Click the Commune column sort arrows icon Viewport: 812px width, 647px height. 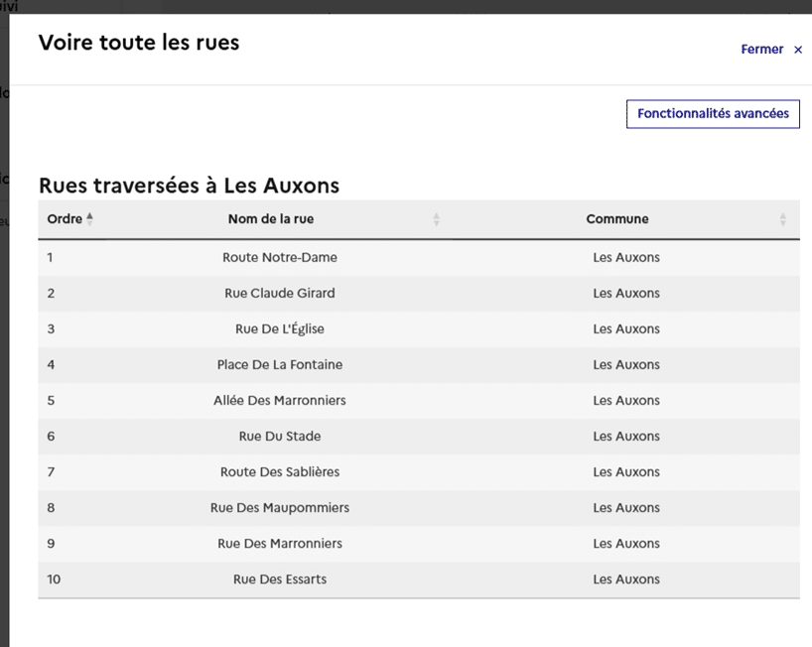[x=783, y=219]
